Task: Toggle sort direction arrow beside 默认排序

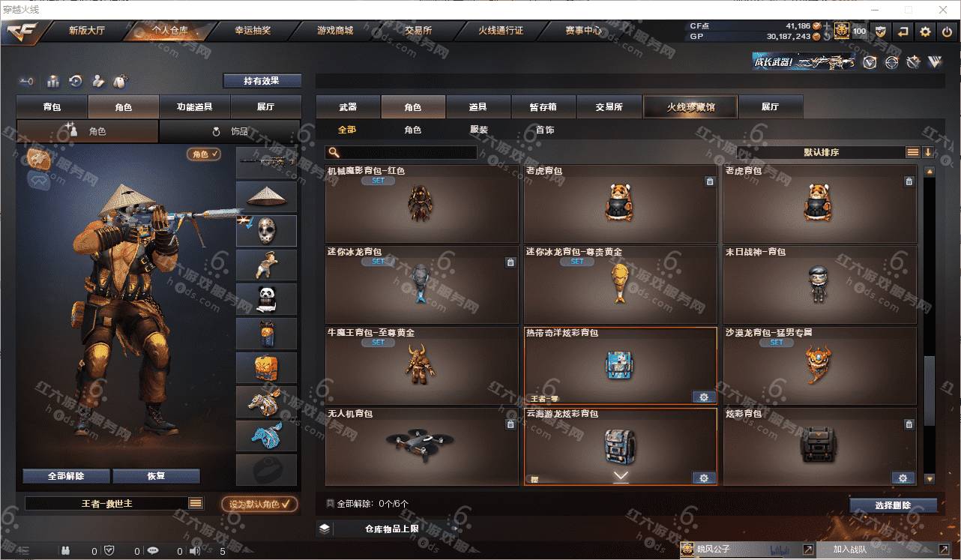Action: [x=928, y=152]
